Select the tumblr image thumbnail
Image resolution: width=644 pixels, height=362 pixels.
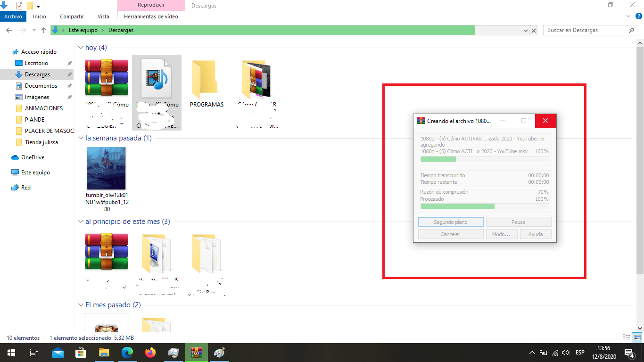pyautogui.click(x=106, y=168)
